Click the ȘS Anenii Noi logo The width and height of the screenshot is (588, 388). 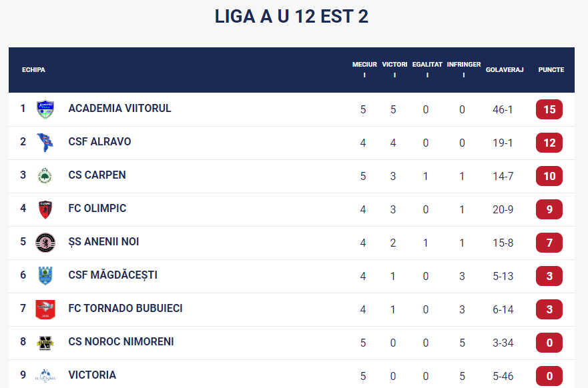[45, 242]
